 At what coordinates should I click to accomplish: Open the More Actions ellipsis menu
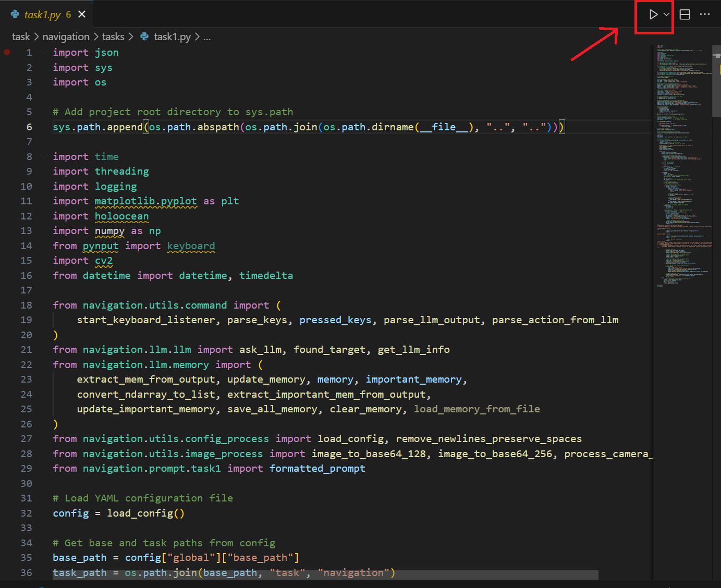(x=705, y=15)
